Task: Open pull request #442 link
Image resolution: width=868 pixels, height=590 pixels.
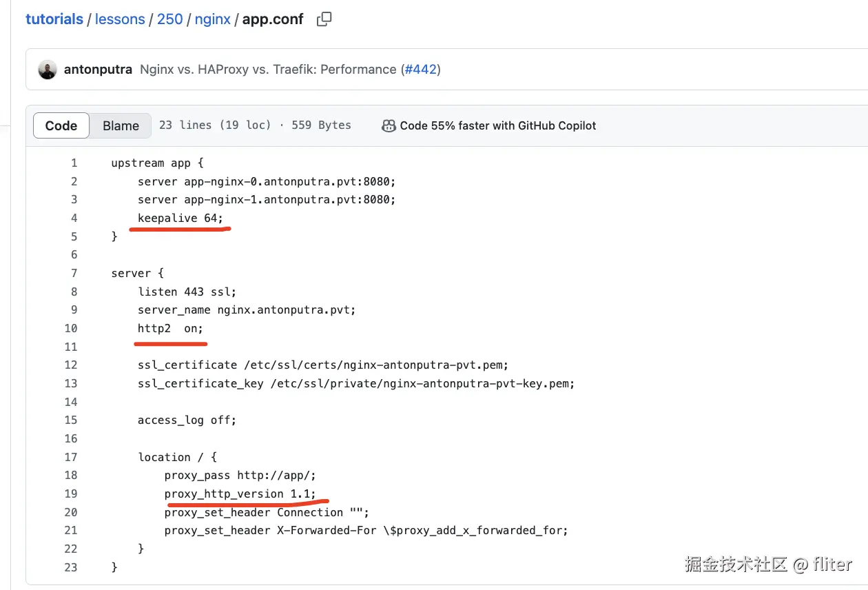Action: click(420, 70)
